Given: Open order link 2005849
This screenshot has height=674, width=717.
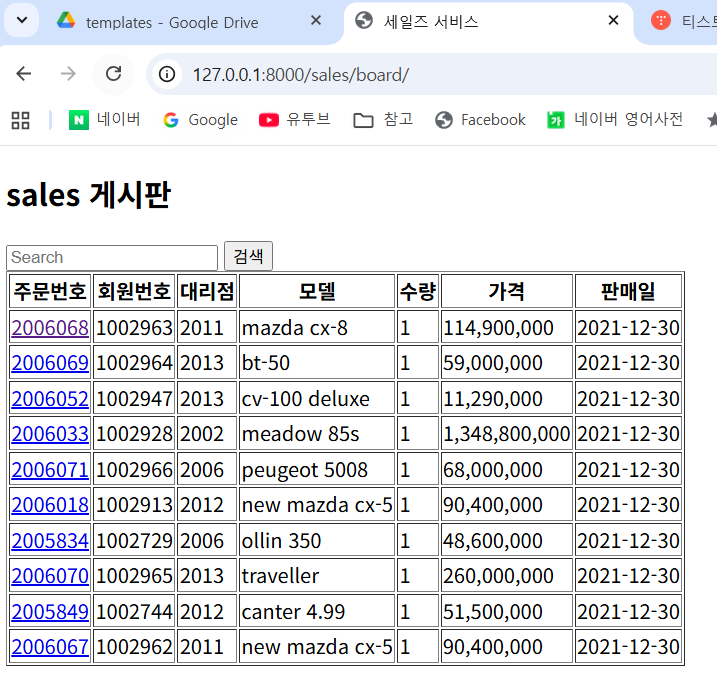Looking at the screenshot, I should pos(50,611).
